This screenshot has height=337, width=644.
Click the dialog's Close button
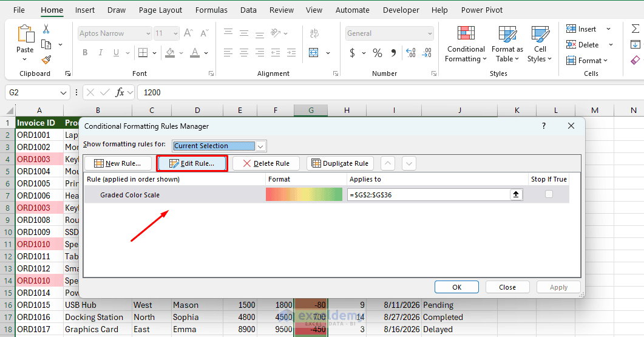coord(507,287)
